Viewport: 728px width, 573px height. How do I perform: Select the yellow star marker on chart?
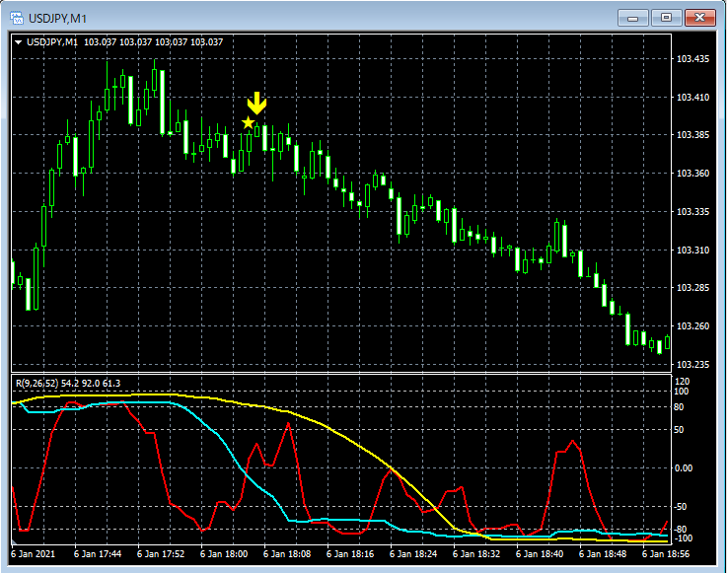coord(248,122)
